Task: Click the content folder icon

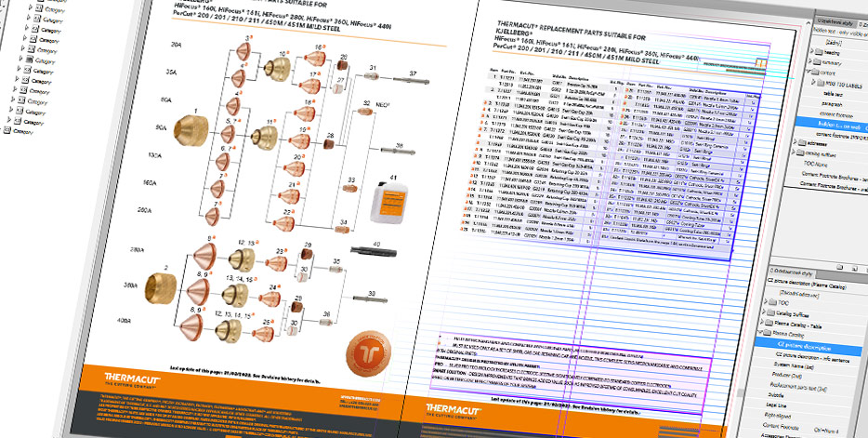Action: pos(815,72)
